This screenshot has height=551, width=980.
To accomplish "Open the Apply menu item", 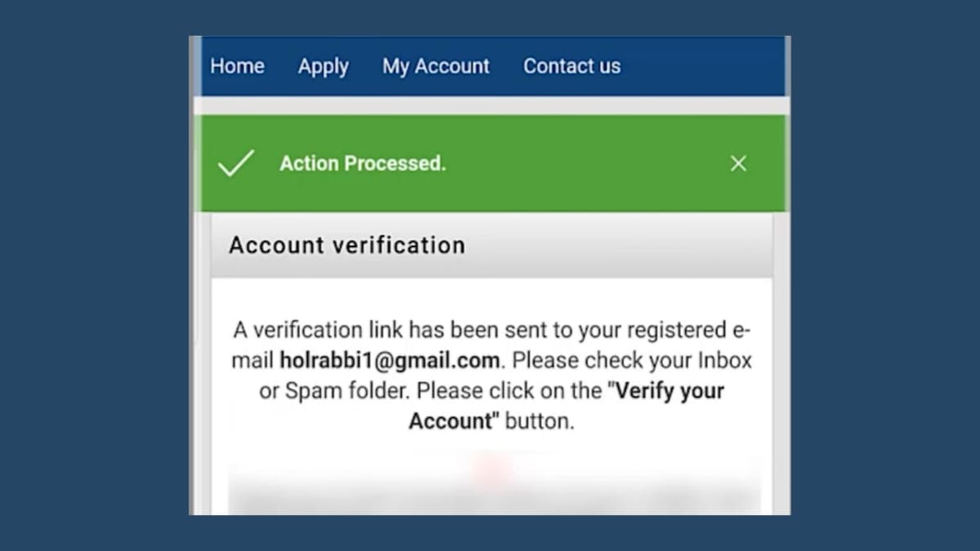I will pos(323,66).
